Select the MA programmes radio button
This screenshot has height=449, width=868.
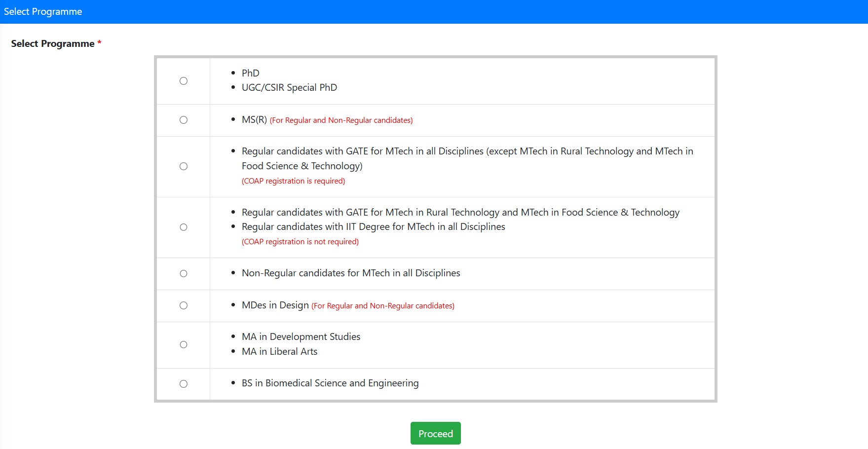click(x=184, y=344)
